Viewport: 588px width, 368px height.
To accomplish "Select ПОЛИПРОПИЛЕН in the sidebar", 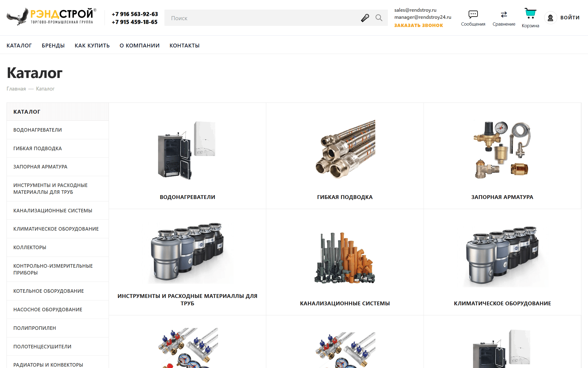I will point(58,328).
